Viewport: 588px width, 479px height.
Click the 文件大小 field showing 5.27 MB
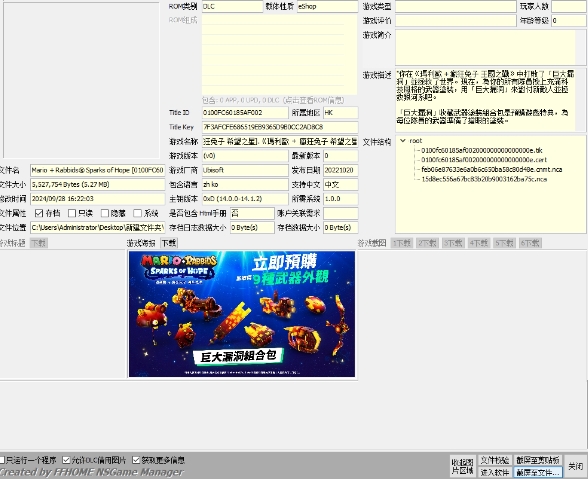98,185
